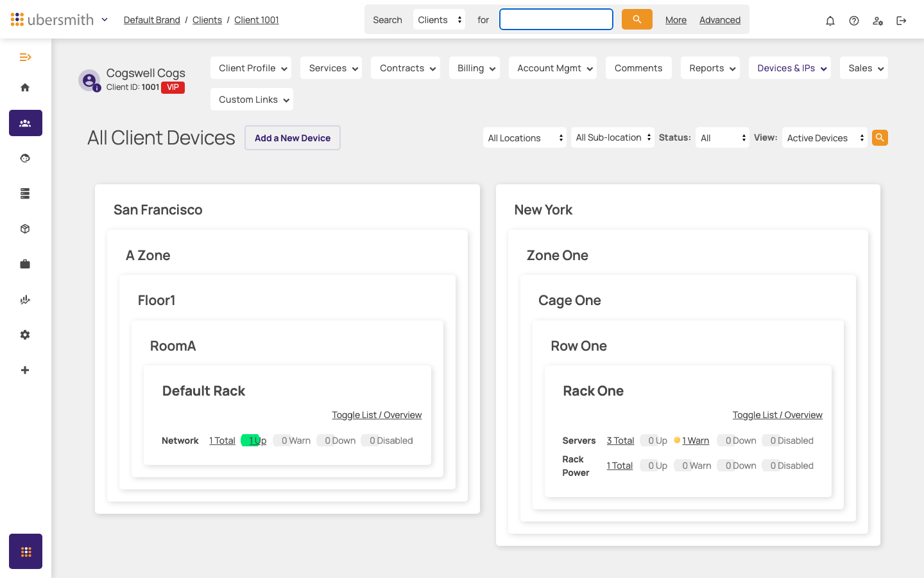Open the help question mark icon

coord(854,21)
